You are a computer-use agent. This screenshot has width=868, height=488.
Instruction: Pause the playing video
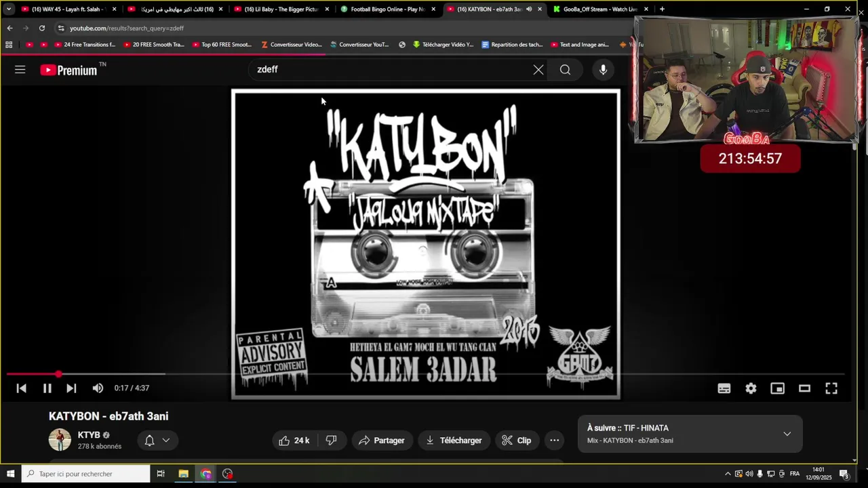(47, 388)
